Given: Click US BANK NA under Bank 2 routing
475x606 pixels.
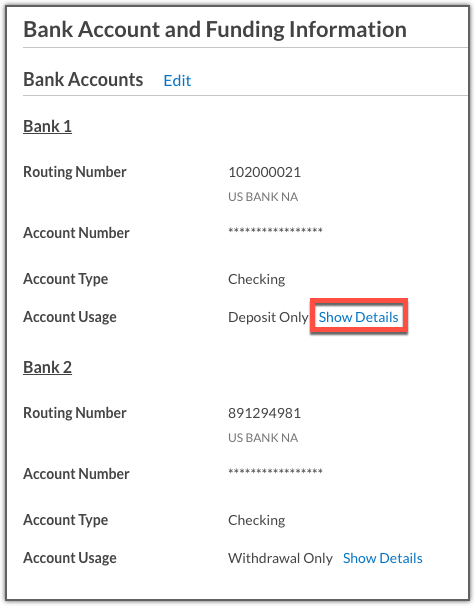Looking at the screenshot, I should (263, 438).
